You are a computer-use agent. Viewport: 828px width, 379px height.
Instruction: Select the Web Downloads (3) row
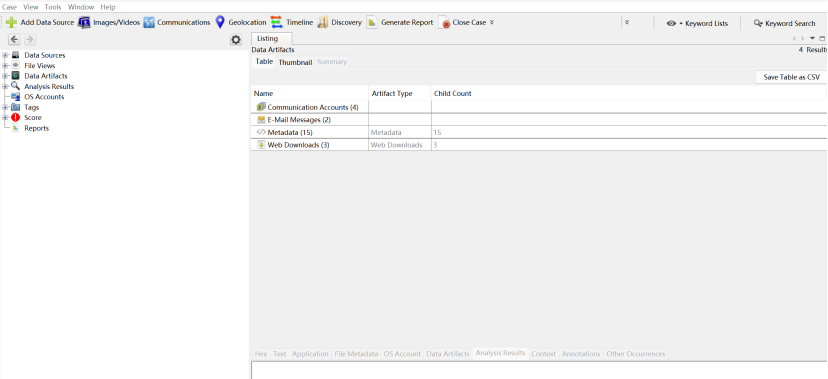tap(539, 145)
